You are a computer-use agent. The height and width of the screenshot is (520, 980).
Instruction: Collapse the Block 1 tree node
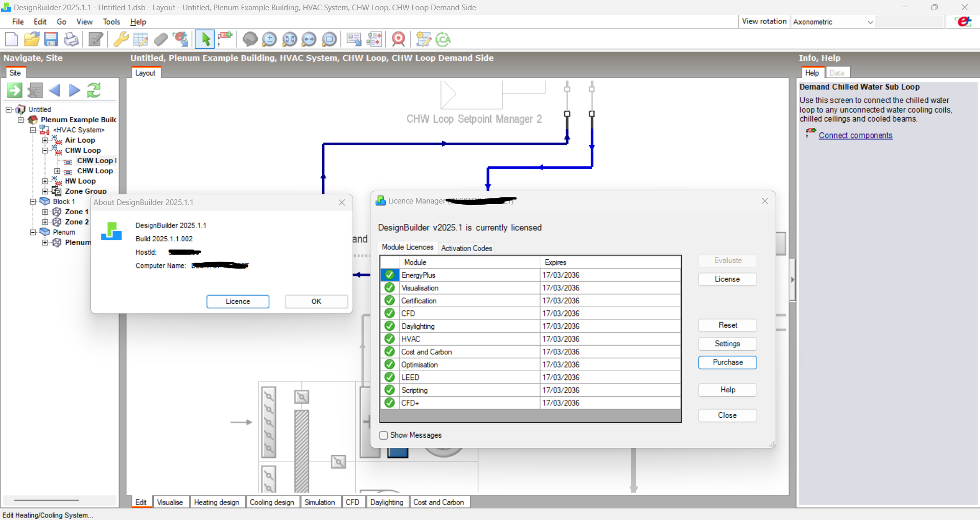(33, 201)
